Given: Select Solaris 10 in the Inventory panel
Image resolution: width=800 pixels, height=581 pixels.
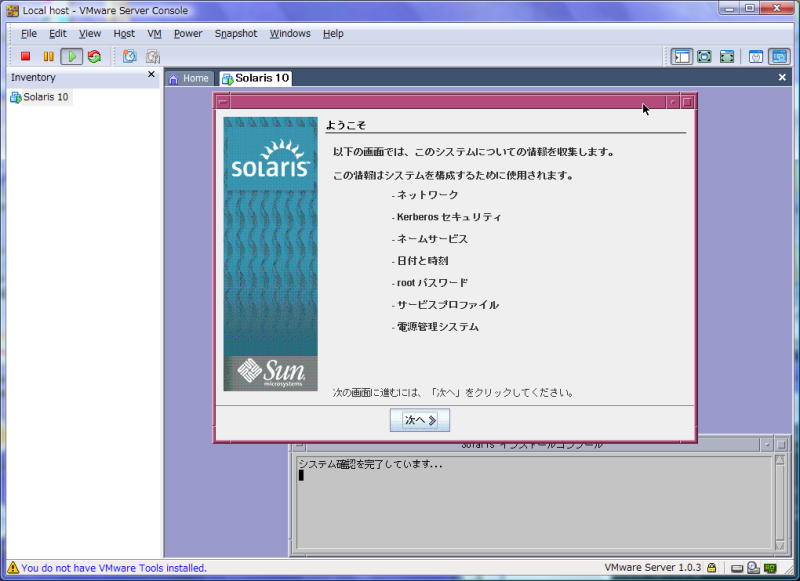Looking at the screenshot, I should coord(40,96).
